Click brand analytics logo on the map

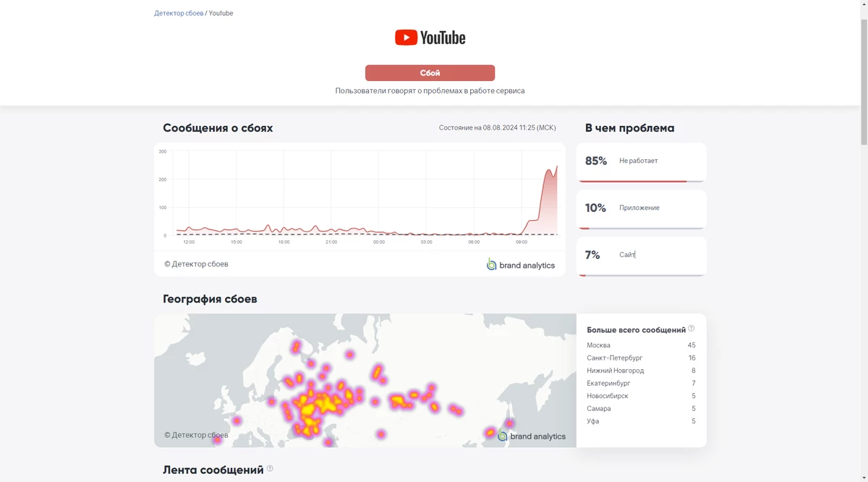coord(532,436)
